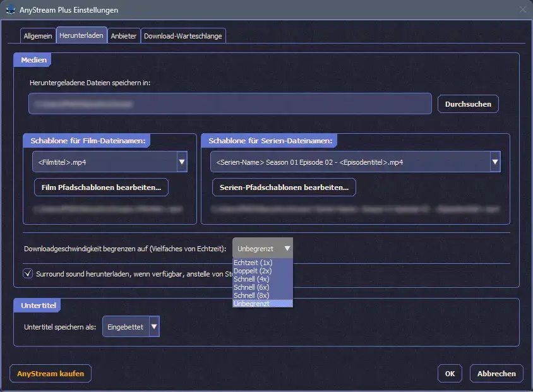Screen dimensions: 533x392
Task: Open the Untertitel speichern als dropdown
Action: pos(131,326)
